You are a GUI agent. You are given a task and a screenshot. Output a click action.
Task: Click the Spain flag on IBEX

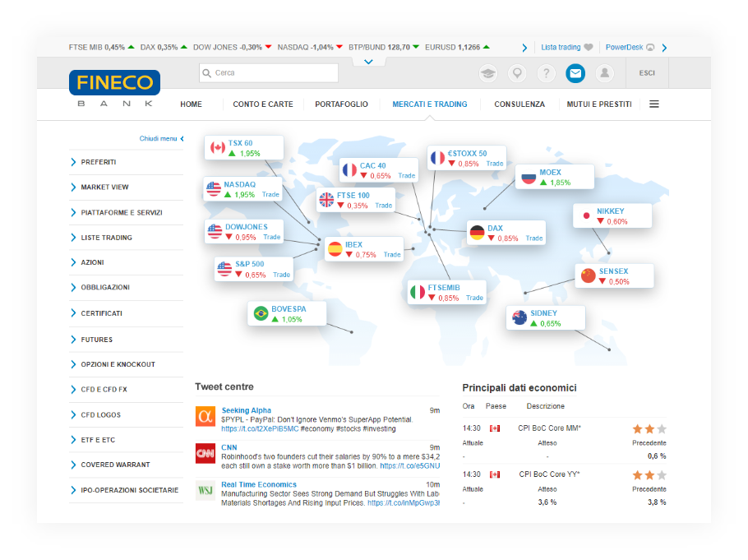(x=335, y=248)
